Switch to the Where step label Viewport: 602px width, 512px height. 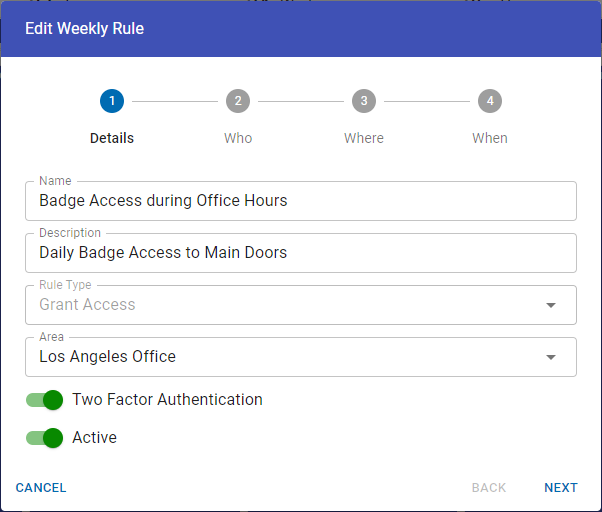click(x=364, y=138)
